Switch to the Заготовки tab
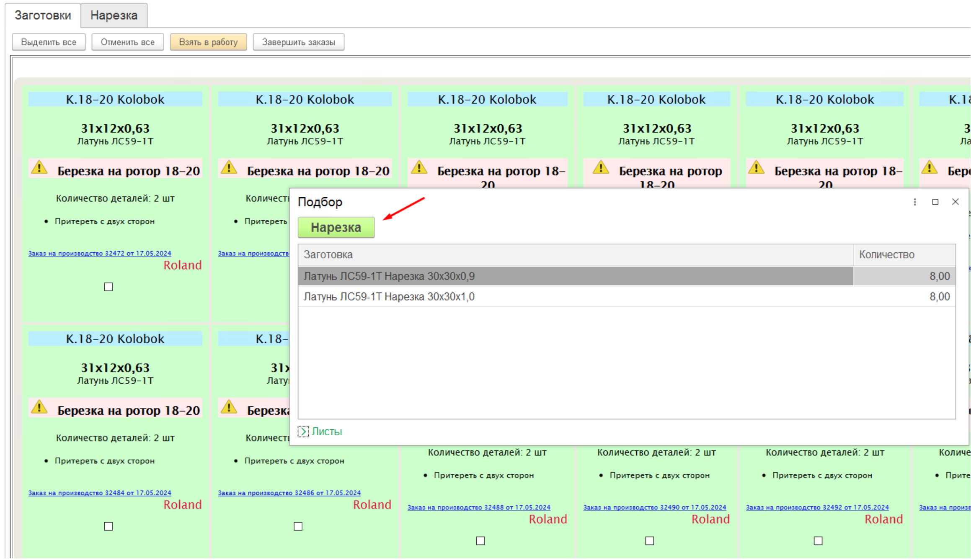Image resolution: width=971 pixels, height=560 pixels. click(x=43, y=15)
